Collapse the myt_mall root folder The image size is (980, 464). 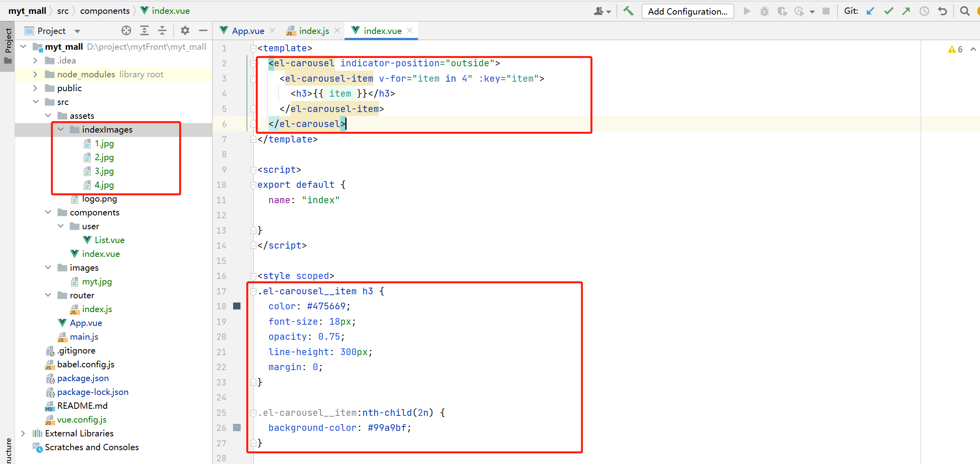23,47
